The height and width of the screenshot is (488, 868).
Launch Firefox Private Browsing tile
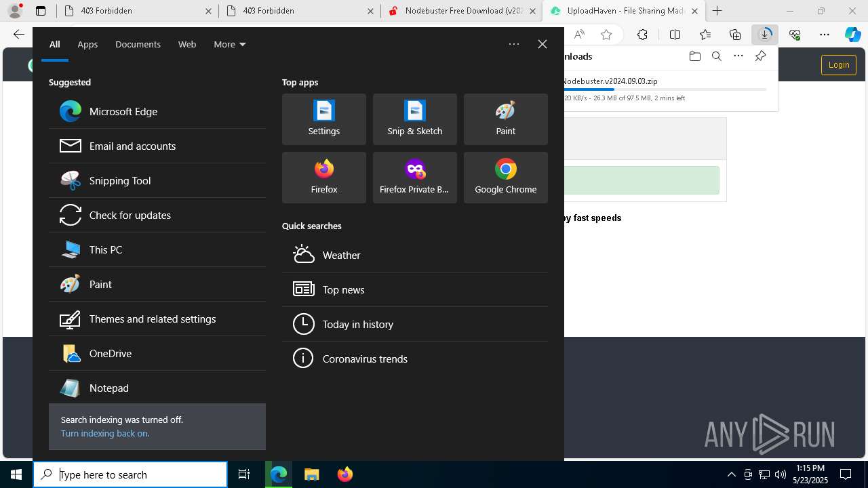415,178
